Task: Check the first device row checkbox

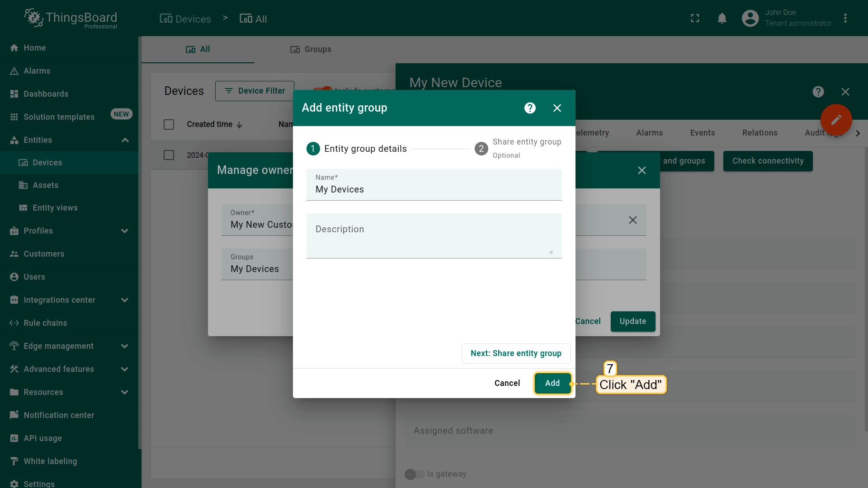Action: click(x=169, y=155)
